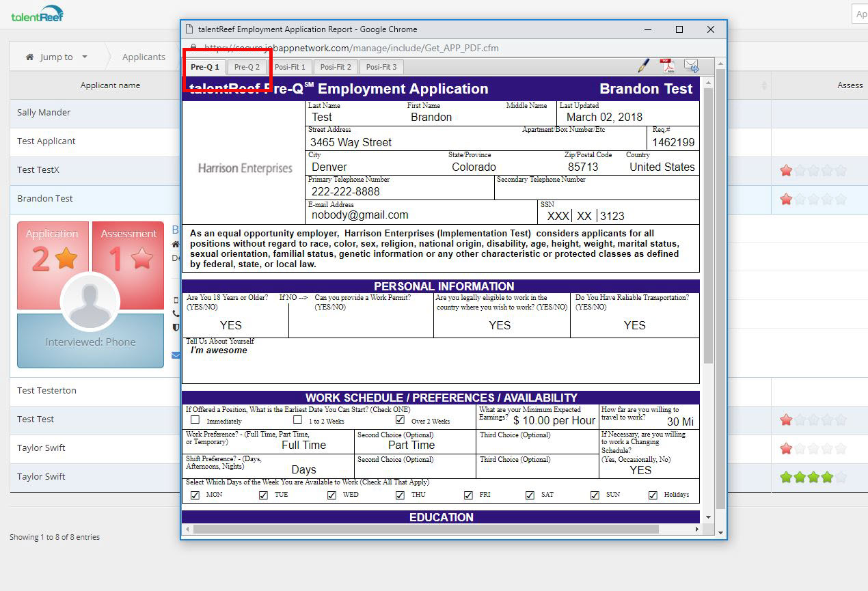Click the talentReef logo
This screenshot has height=591, width=868.
click(37, 14)
